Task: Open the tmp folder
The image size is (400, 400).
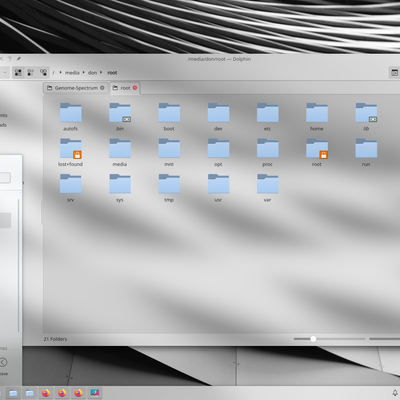Action: point(169,188)
